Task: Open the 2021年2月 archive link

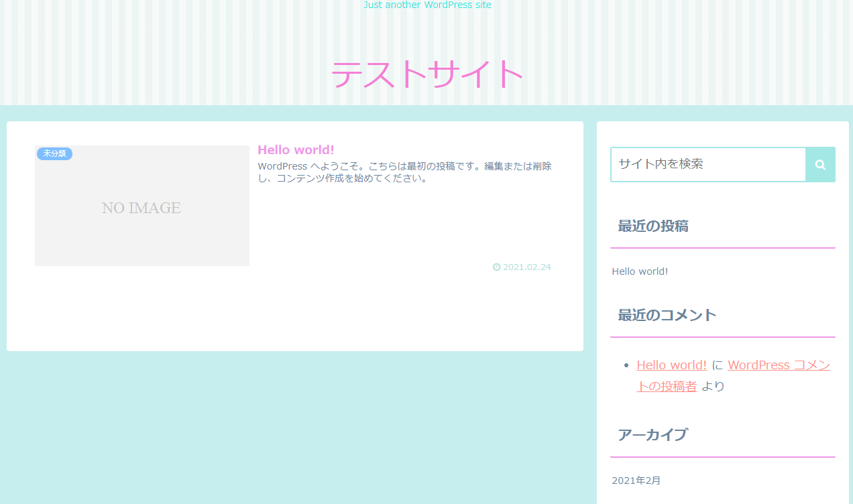Action: pyautogui.click(x=636, y=481)
